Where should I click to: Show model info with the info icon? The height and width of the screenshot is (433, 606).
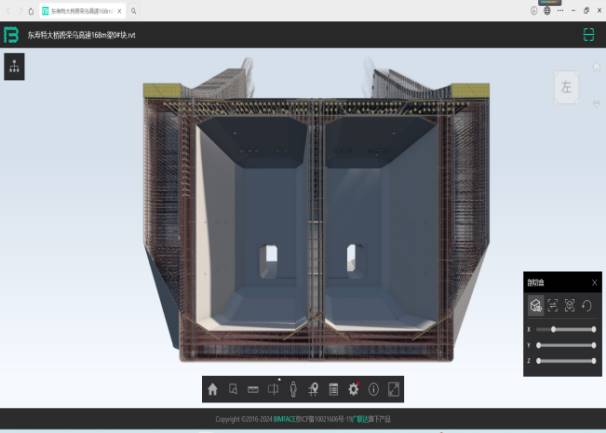[x=373, y=389]
